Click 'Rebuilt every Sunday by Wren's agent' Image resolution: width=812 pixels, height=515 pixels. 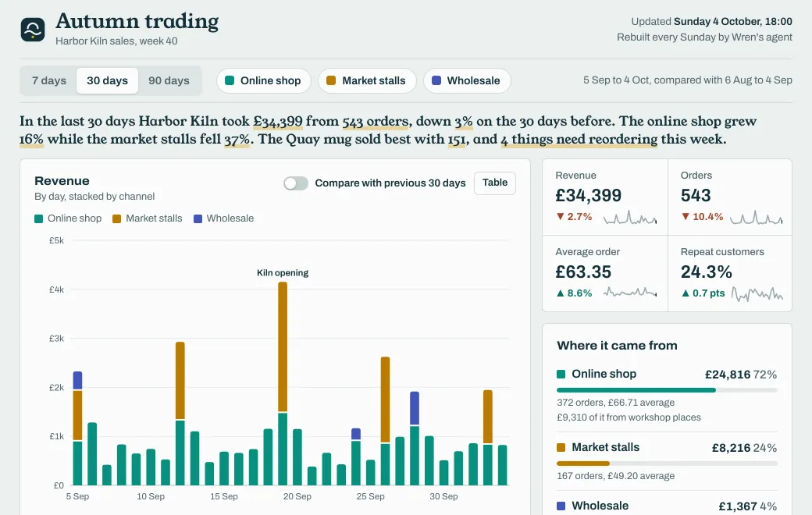click(704, 37)
